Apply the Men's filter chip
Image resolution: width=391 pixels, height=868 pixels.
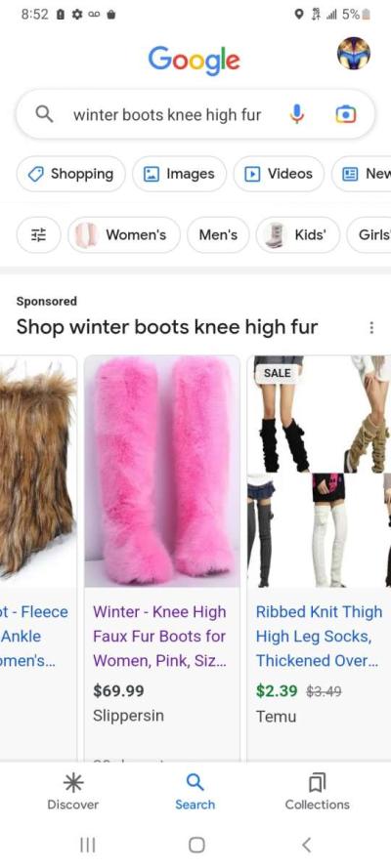pyautogui.click(x=218, y=235)
